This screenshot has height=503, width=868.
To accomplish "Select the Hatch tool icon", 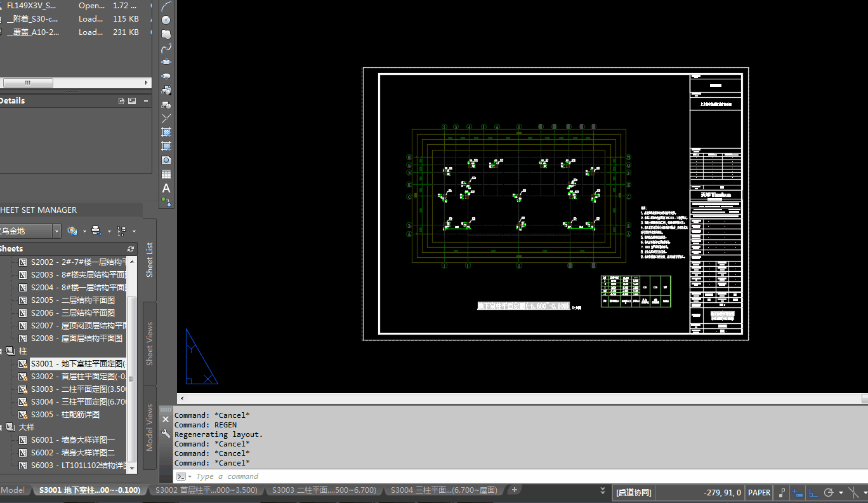I will [166, 132].
